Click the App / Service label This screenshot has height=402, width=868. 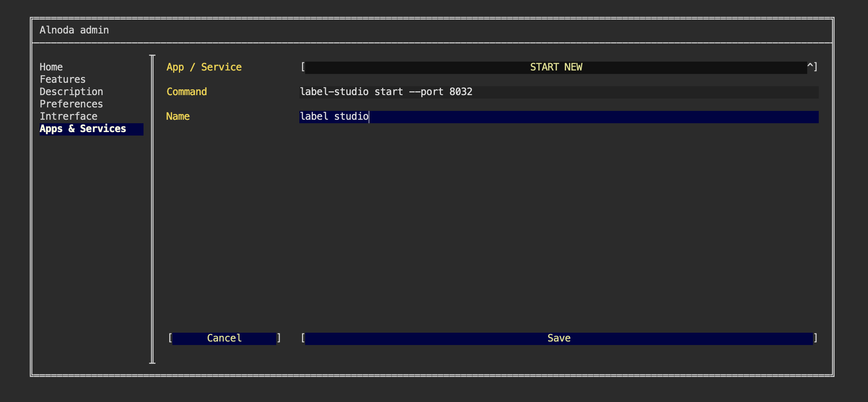pos(204,67)
